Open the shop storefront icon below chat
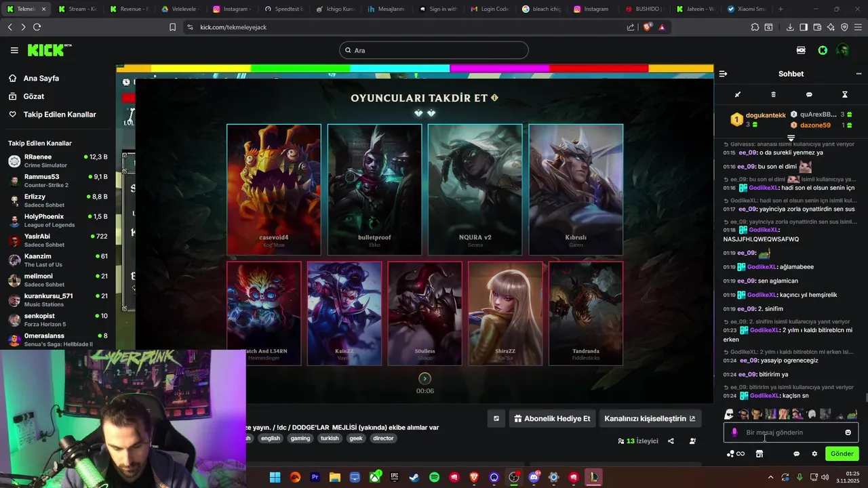Image resolution: width=868 pixels, height=488 pixels. coord(759,454)
